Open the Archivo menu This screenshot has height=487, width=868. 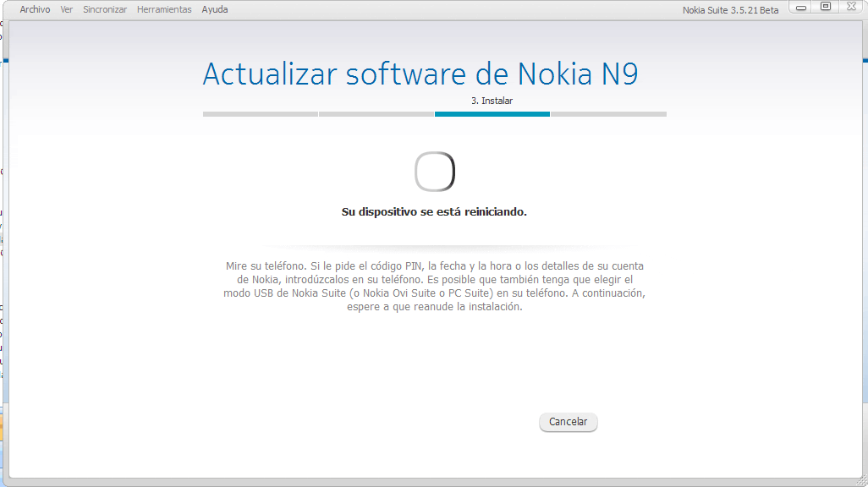click(x=35, y=9)
